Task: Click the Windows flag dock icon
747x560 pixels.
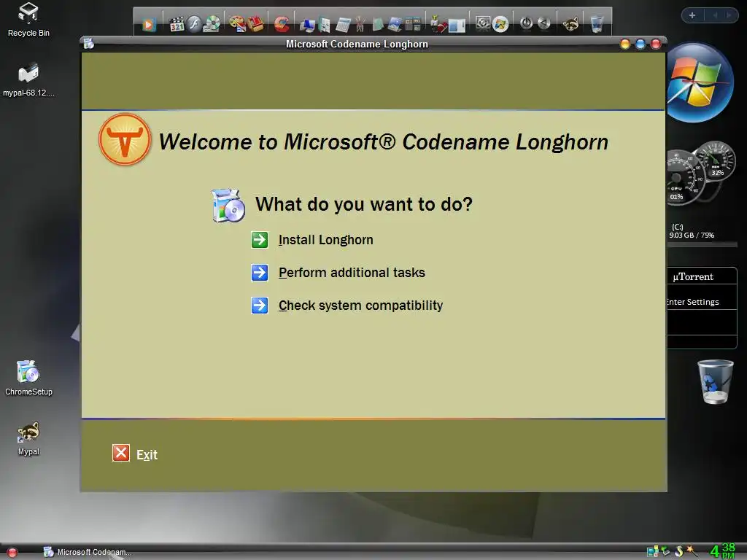Action: point(500,24)
